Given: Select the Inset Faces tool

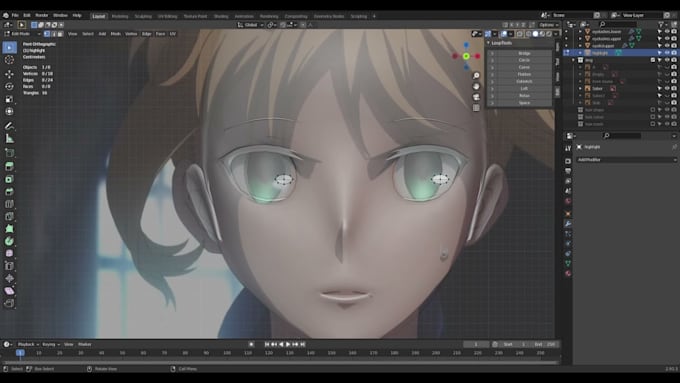Looking at the screenshot, I should [10, 179].
